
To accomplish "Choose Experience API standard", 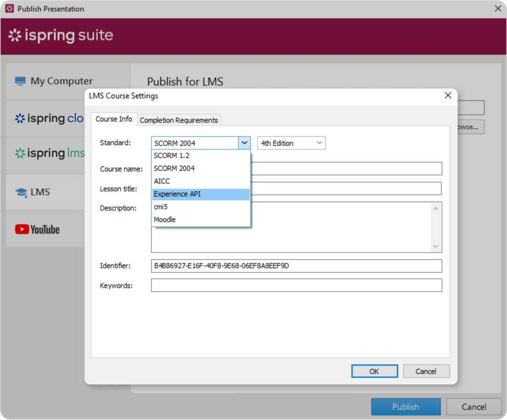I will pos(201,194).
